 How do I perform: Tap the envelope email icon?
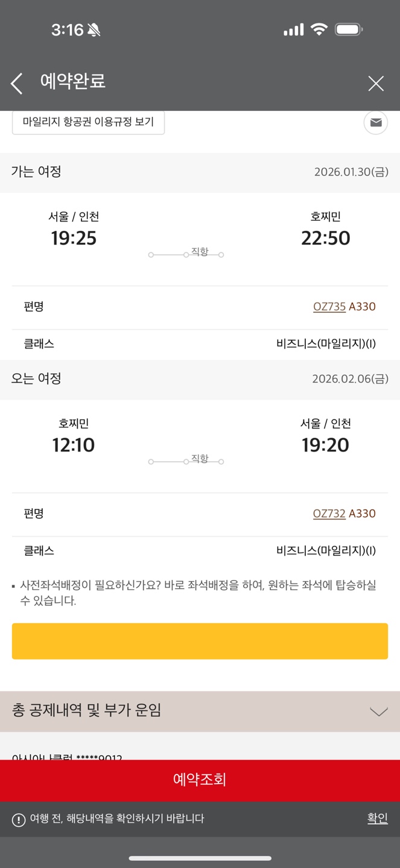pyautogui.click(x=375, y=123)
